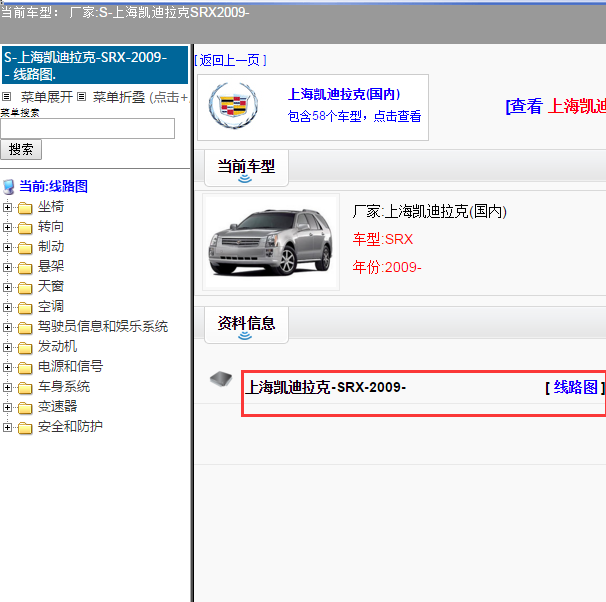Expand the 电源和信号 tree node
The height and width of the screenshot is (602, 606).
click(7, 367)
